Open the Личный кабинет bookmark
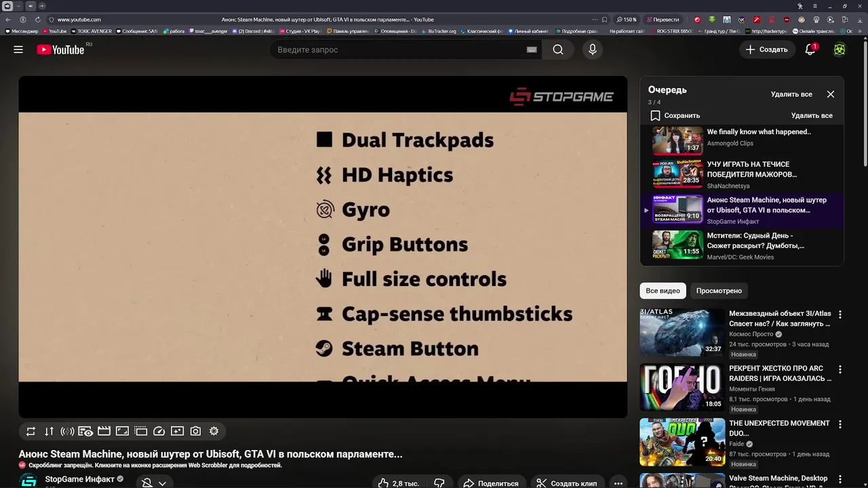The height and width of the screenshot is (488, 868). pyautogui.click(x=528, y=31)
